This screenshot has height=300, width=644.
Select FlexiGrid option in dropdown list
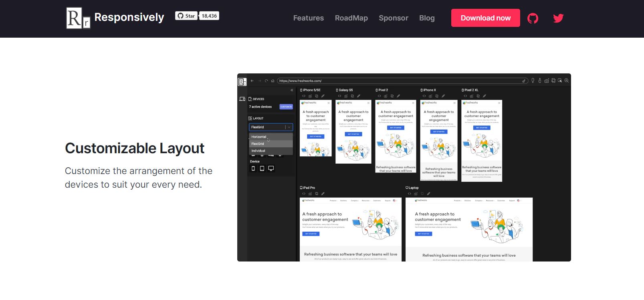click(x=271, y=144)
